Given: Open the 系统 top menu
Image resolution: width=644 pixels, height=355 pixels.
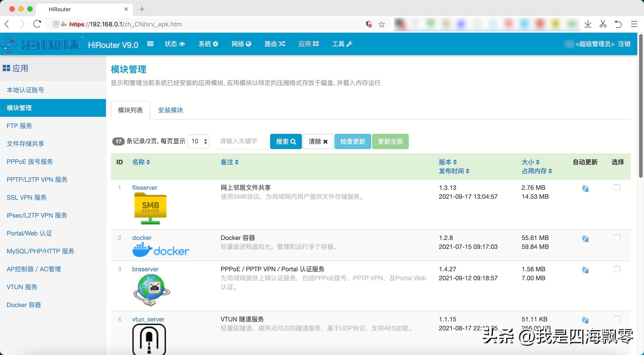Looking at the screenshot, I should click(x=208, y=44).
